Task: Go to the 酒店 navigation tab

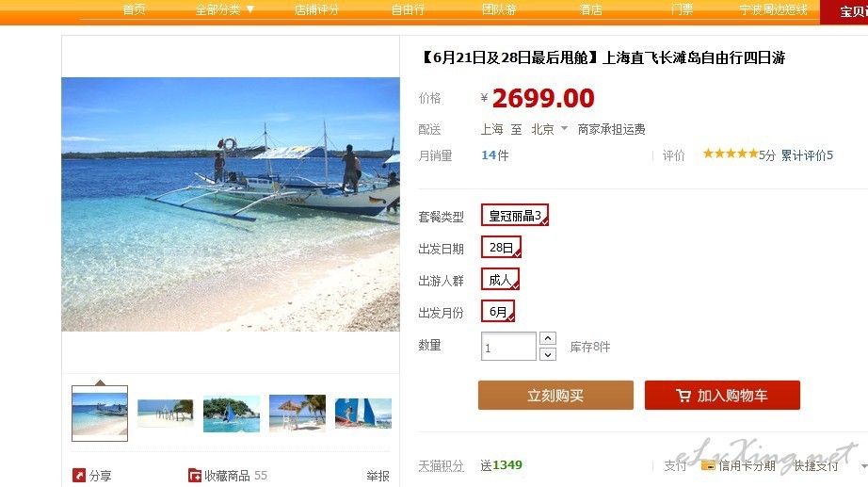Action: click(590, 10)
